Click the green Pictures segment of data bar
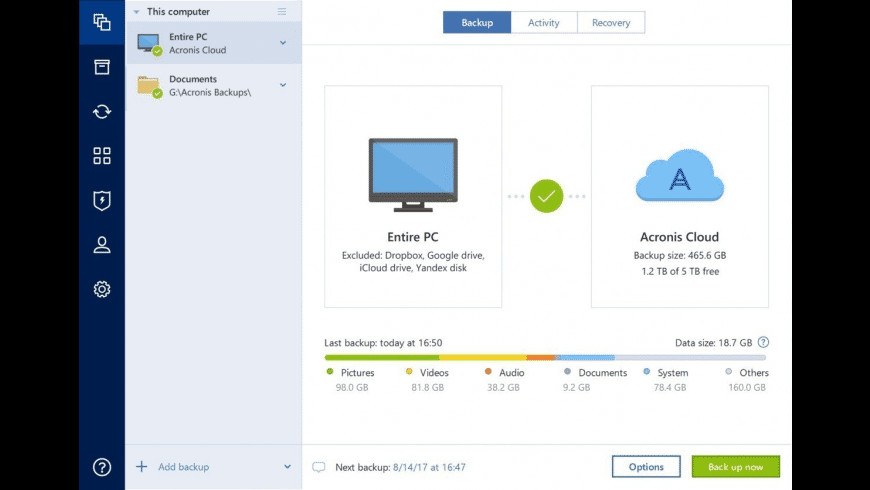The height and width of the screenshot is (490, 870). [x=382, y=357]
